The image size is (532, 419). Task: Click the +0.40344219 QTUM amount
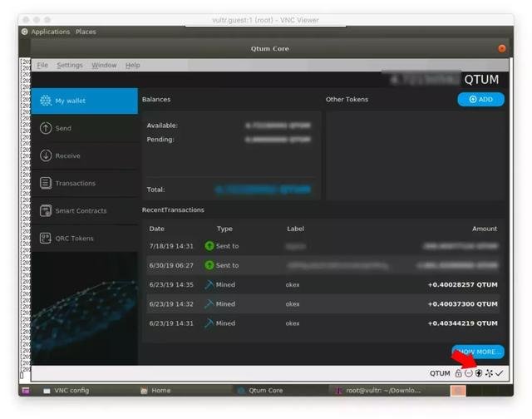pyautogui.click(x=463, y=323)
